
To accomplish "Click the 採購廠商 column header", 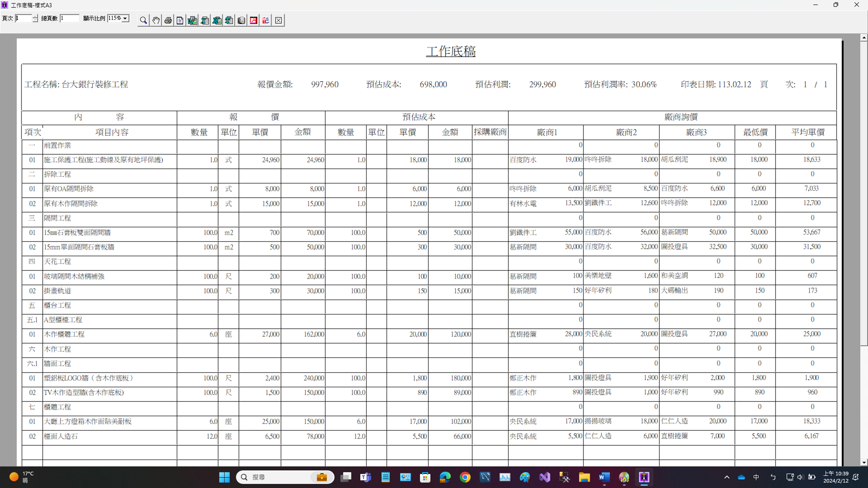I will [490, 132].
